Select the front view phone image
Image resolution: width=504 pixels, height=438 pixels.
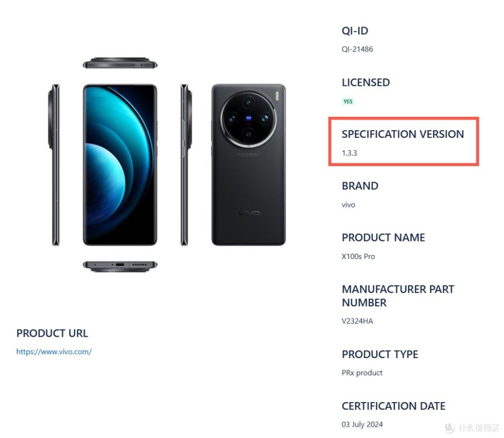(x=120, y=165)
